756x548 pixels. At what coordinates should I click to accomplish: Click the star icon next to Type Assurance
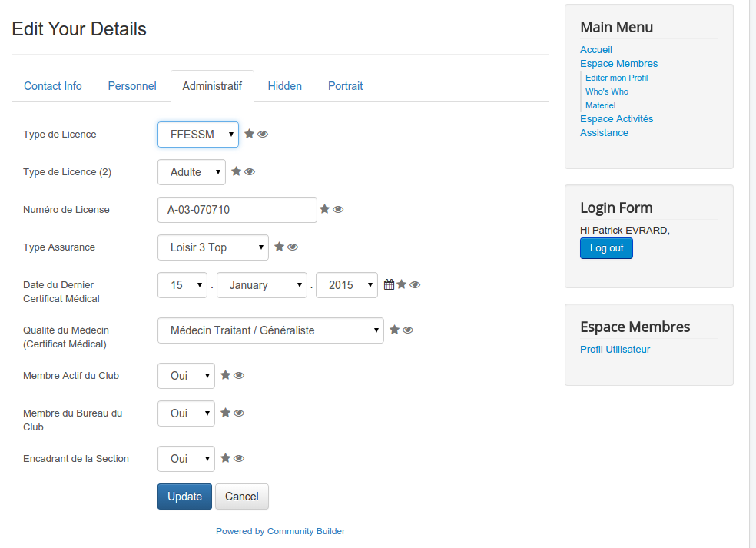[279, 247]
